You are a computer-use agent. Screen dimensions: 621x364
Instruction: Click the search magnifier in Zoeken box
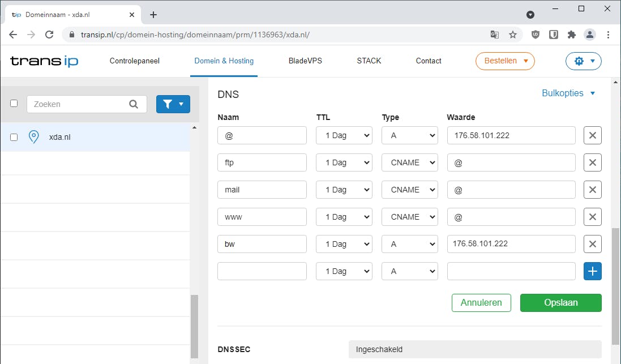(134, 104)
